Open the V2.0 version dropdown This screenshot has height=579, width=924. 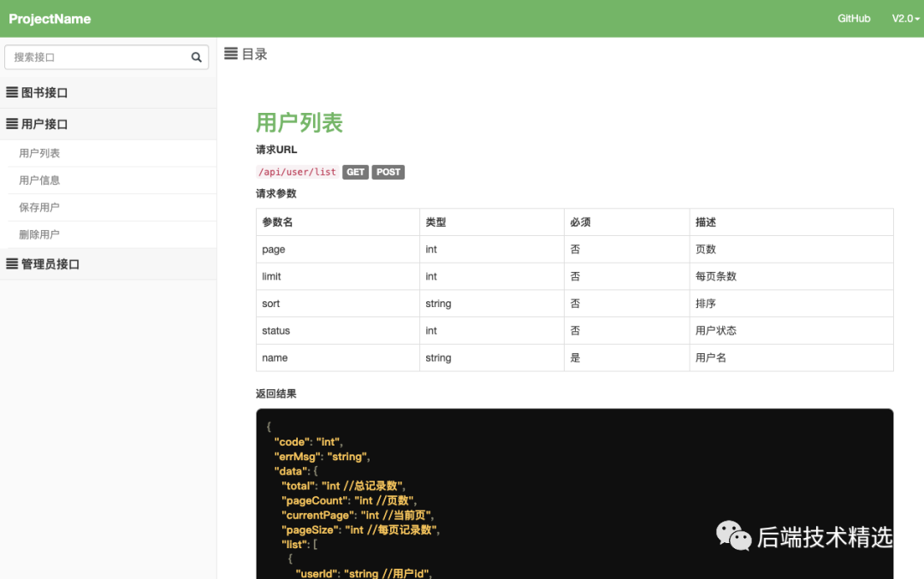[905, 18]
